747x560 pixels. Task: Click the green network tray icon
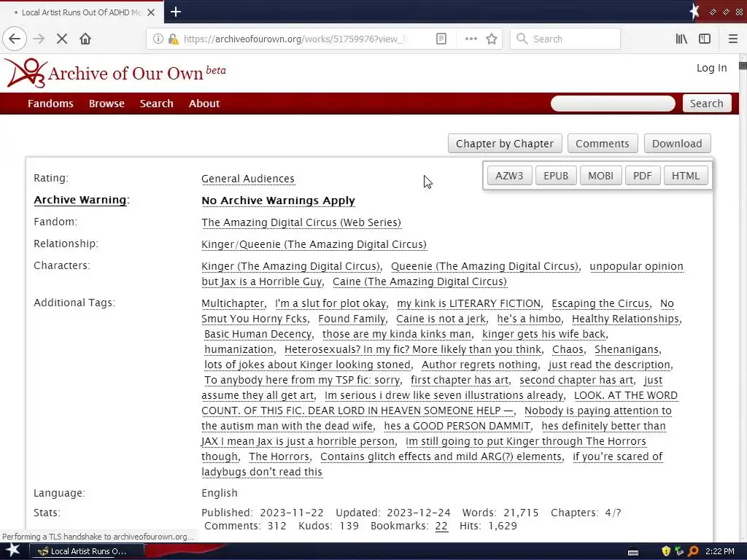(679, 551)
